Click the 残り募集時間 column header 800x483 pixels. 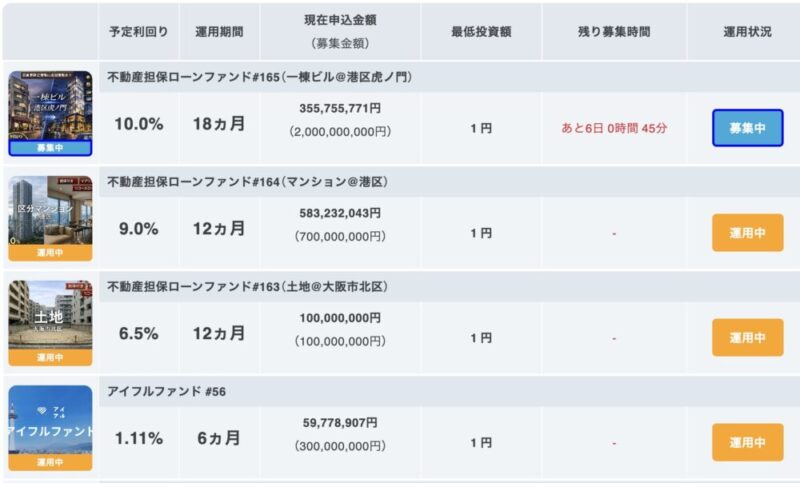pos(614,32)
